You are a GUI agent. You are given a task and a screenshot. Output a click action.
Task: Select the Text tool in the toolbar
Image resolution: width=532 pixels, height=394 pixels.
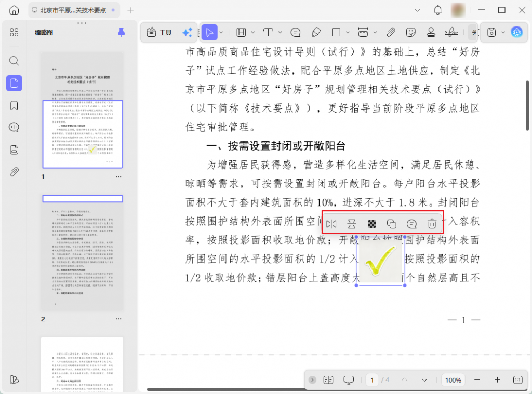[x=269, y=32]
